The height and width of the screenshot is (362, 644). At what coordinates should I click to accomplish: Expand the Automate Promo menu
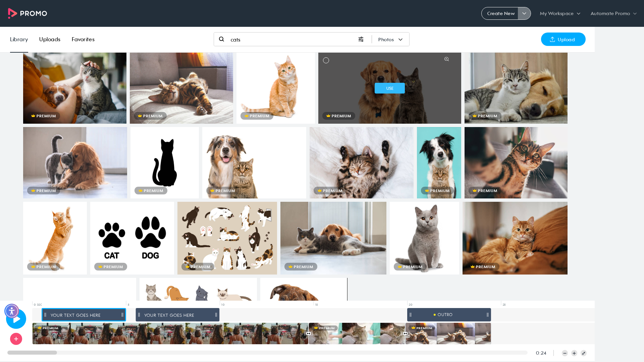(x=613, y=13)
